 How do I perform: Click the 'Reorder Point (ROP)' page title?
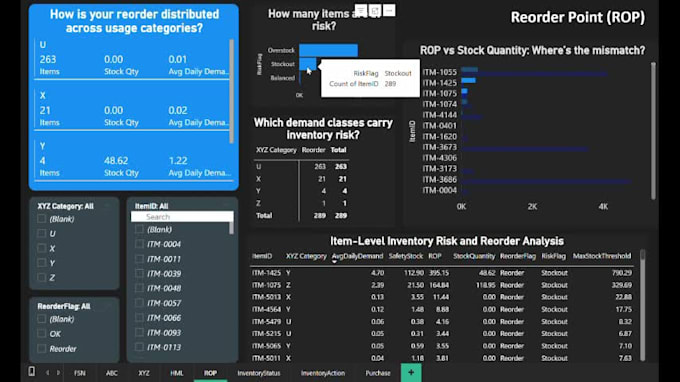tap(578, 17)
